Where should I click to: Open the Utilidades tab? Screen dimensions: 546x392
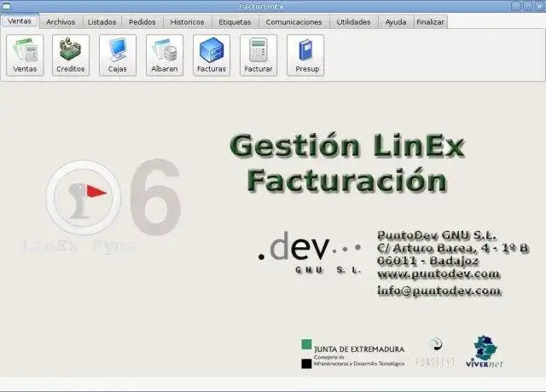353,22
